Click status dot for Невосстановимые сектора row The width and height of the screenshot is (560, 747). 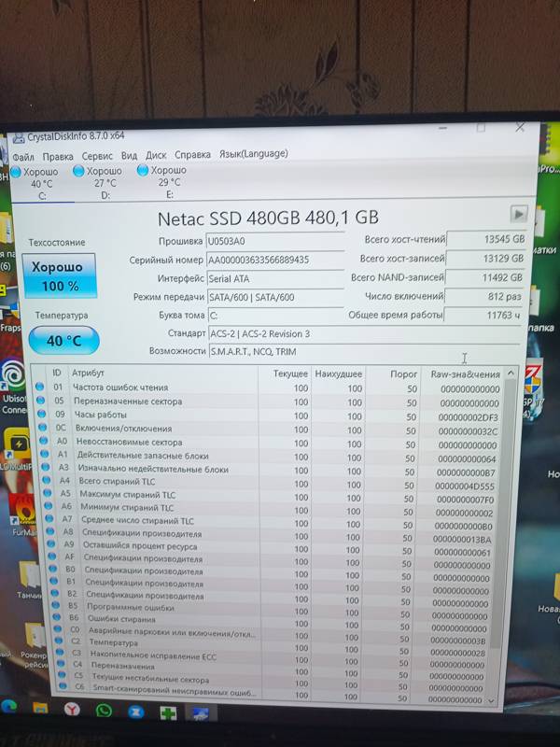pyautogui.click(x=43, y=441)
